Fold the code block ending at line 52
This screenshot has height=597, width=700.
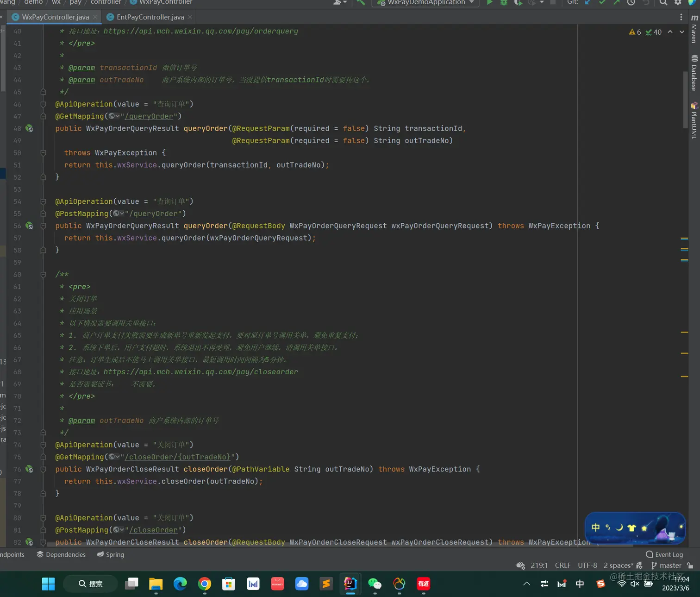tap(43, 177)
